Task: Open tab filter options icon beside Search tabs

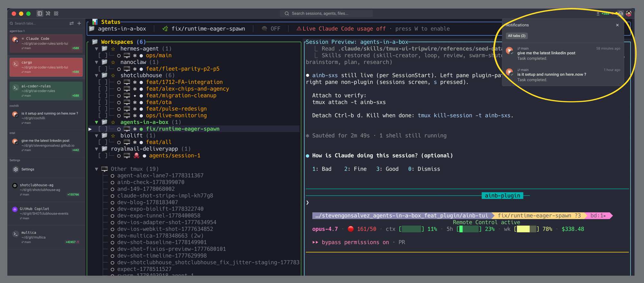Action: coord(71,23)
